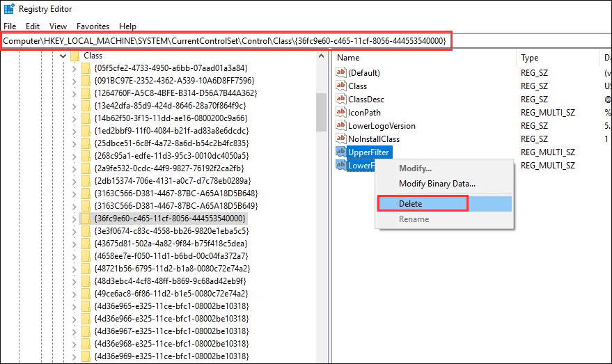Select the NoInstallClass value icon
Image resolution: width=612 pixels, height=364 pixels.
point(340,139)
